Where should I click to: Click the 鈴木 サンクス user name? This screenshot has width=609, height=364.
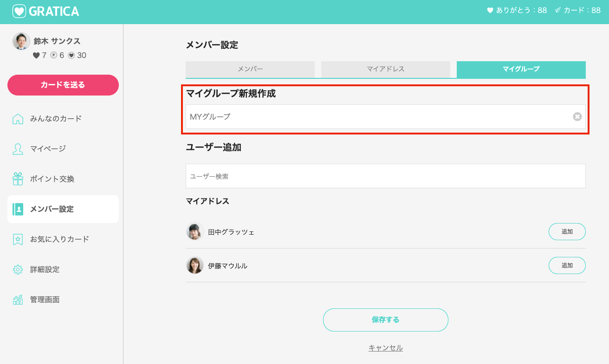(x=57, y=41)
